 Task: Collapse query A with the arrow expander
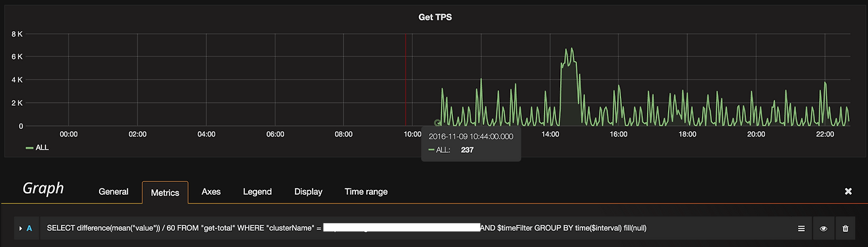[20, 229]
